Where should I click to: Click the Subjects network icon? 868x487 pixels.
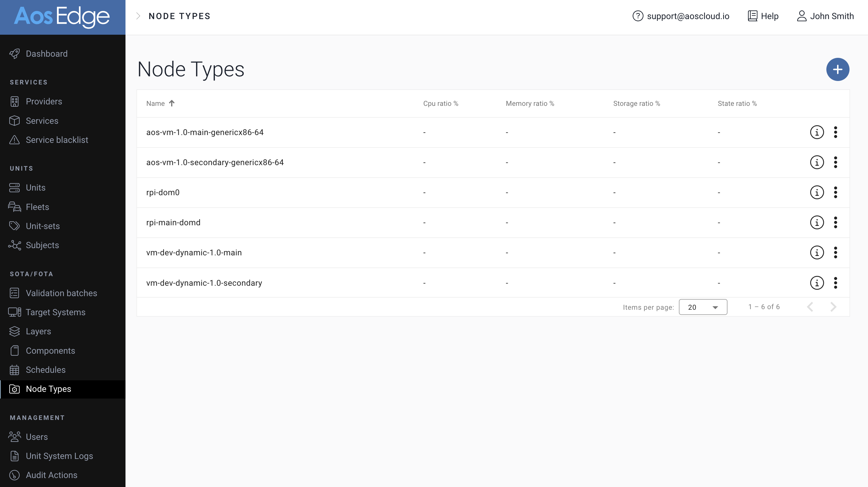(14, 245)
